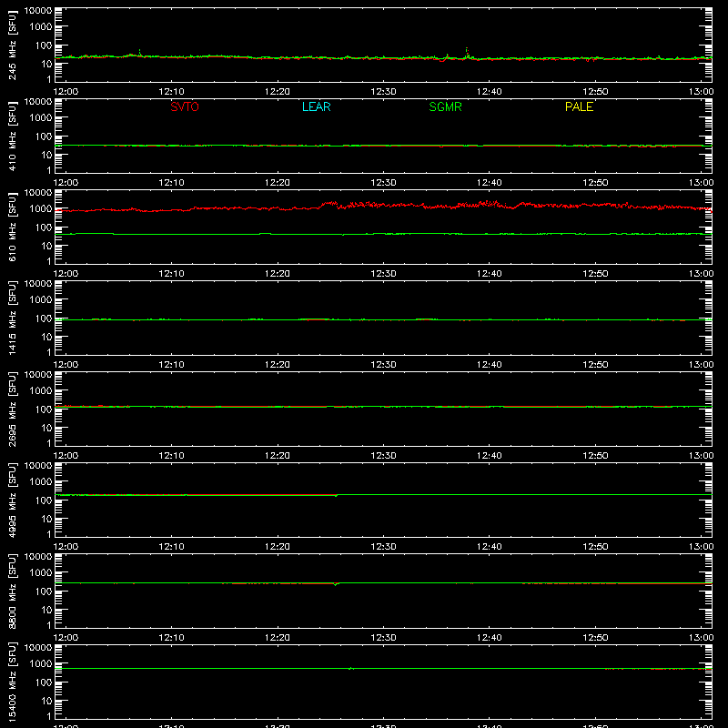Select the 245 MHz [SFU] axis title

[12, 45]
